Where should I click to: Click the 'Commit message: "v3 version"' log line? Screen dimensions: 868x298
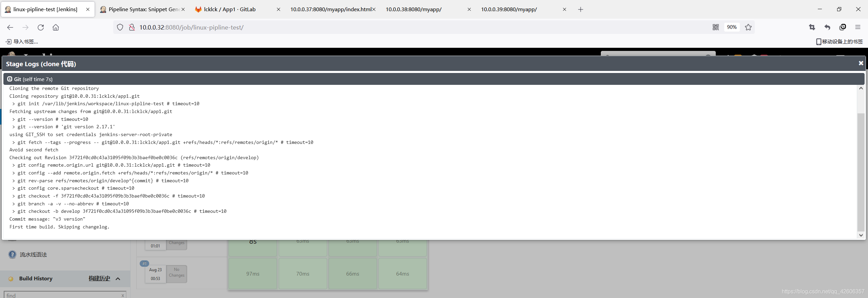tap(47, 219)
